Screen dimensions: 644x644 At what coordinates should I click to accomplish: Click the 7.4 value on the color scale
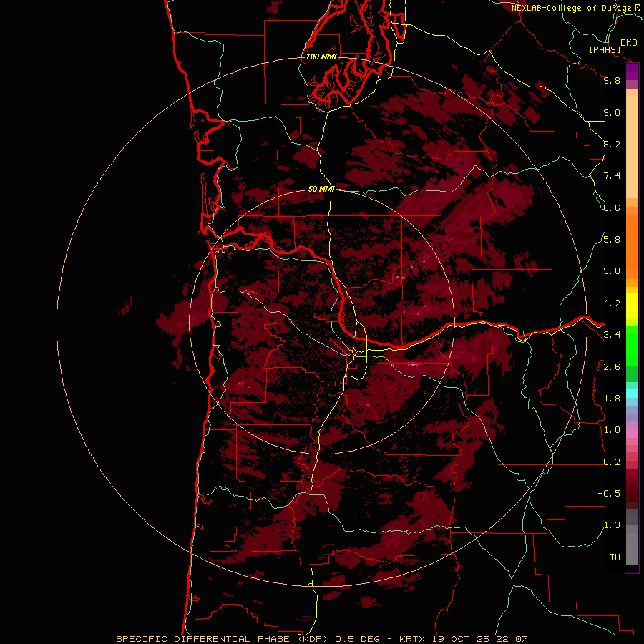click(612, 176)
